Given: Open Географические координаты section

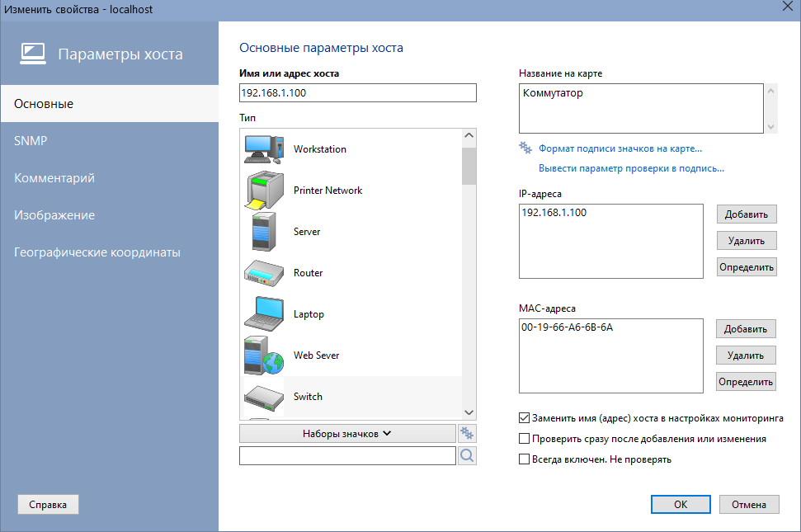Looking at the screenshot, I should tap(110, 252).
